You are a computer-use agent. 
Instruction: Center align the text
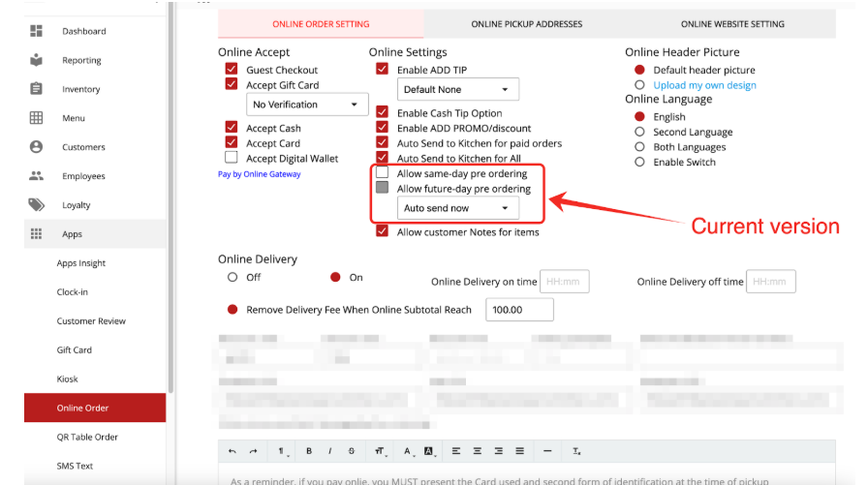click(x=478, y=451)
